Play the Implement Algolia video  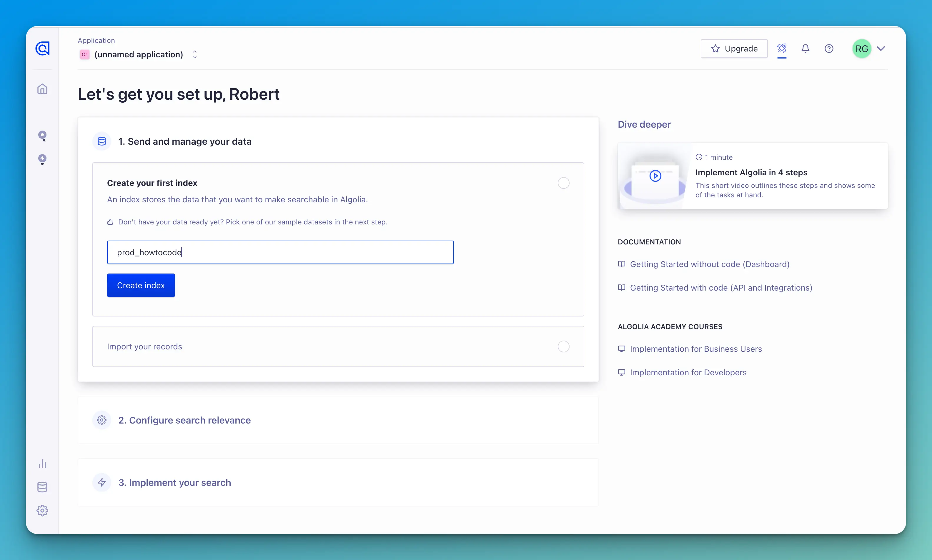655,176
